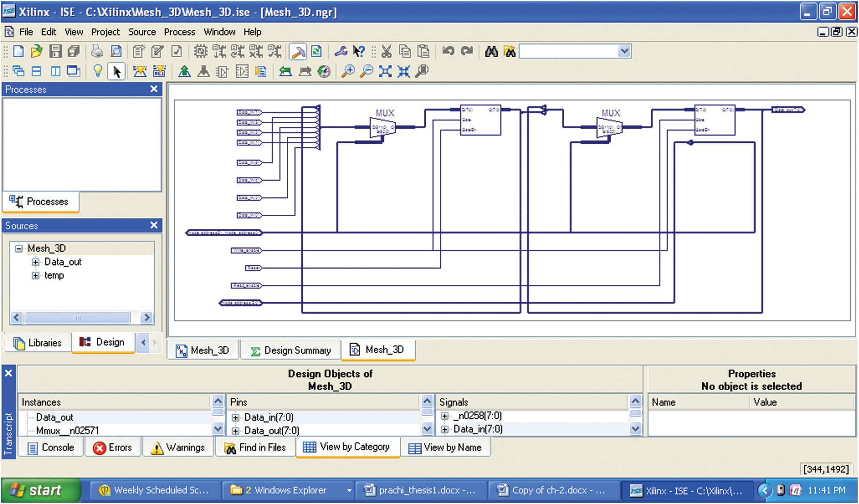Click the Sources panel horizontal scrollbar

click(x=77, y=317)
